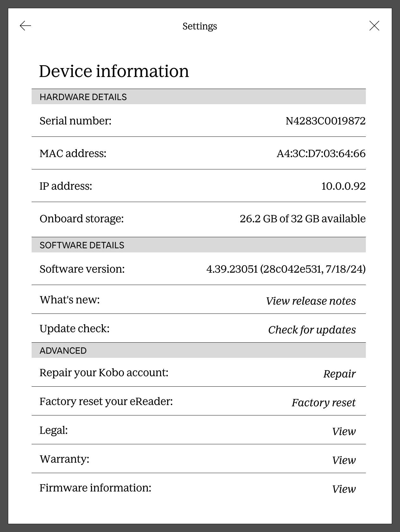Click the Settings title text

200,26
